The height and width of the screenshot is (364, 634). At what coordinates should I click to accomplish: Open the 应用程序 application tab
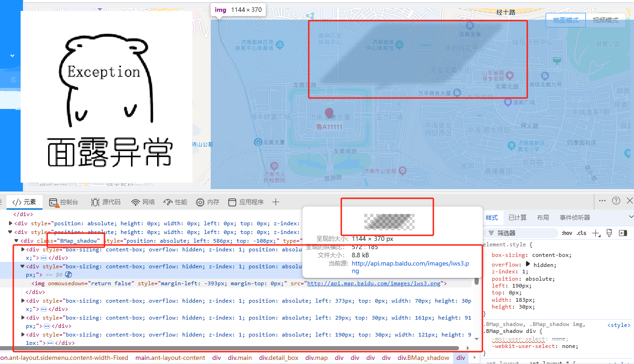246,202
